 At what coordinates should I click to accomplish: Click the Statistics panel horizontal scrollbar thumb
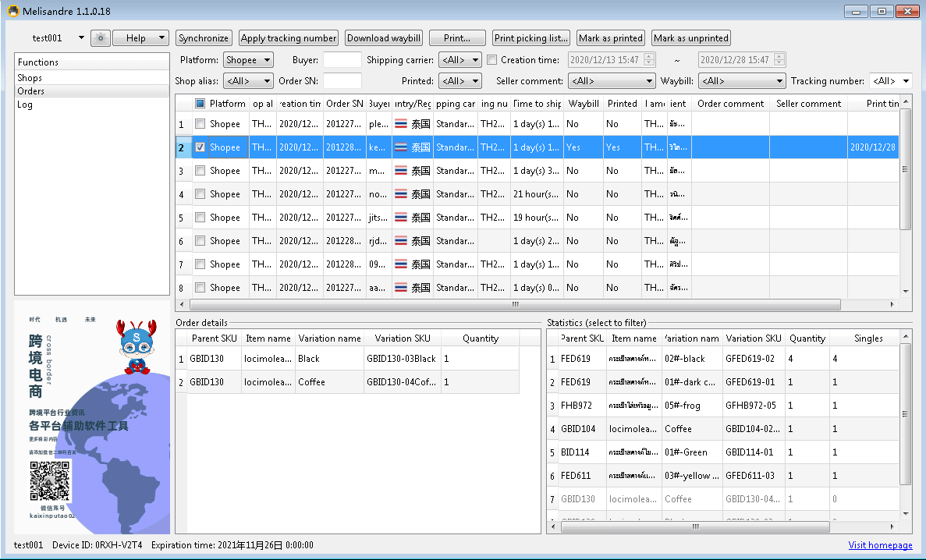point(695,526)
